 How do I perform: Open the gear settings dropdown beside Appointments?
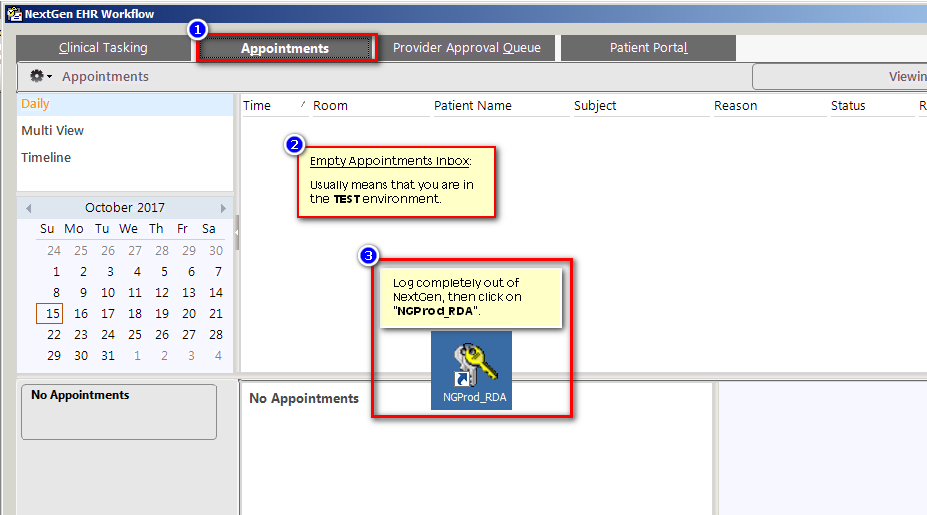(41, 76)
